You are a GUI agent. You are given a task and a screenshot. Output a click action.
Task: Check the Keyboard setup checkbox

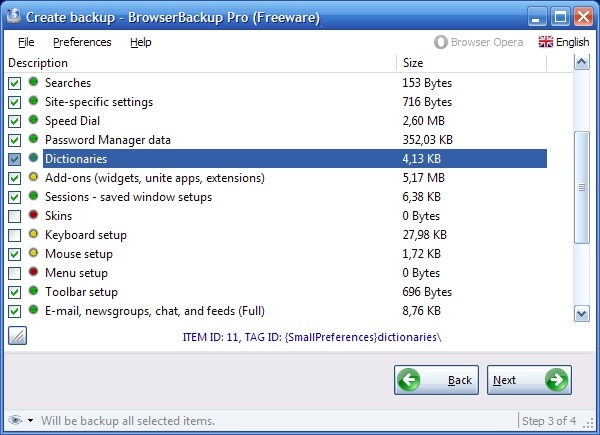coord(15,235)
